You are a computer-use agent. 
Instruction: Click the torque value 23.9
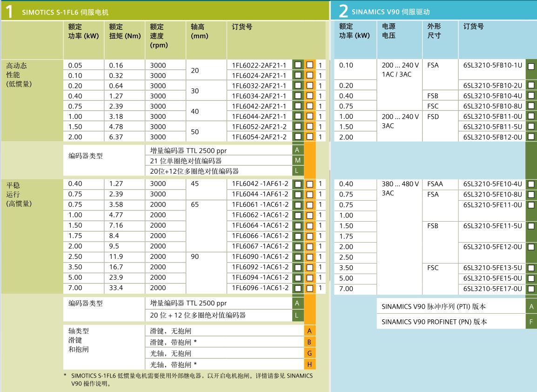[116, 277]
